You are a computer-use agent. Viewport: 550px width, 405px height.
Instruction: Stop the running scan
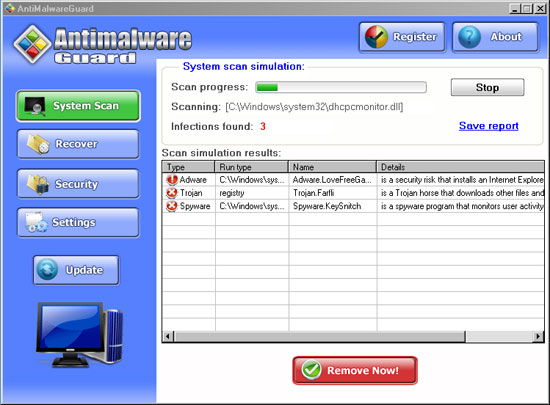488,87
